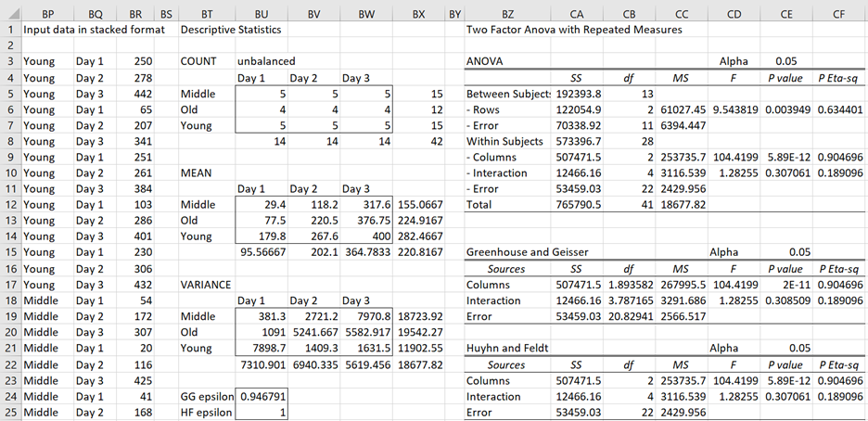This screenshot has width=868, height=421.
Task: Select the VARIANCE label cell
Action: click(x=204, y=283)
